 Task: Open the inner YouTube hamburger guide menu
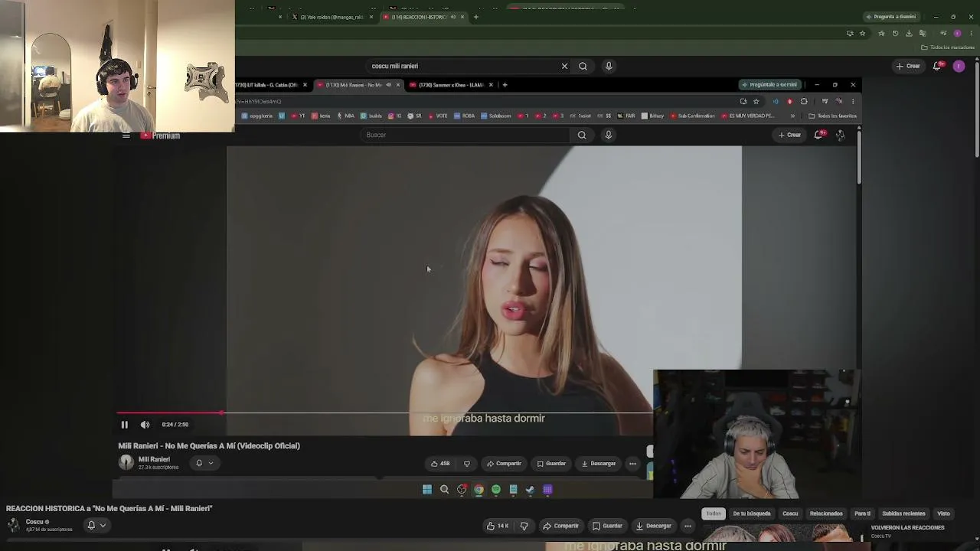pyautogui.click(x=126, y=135)
